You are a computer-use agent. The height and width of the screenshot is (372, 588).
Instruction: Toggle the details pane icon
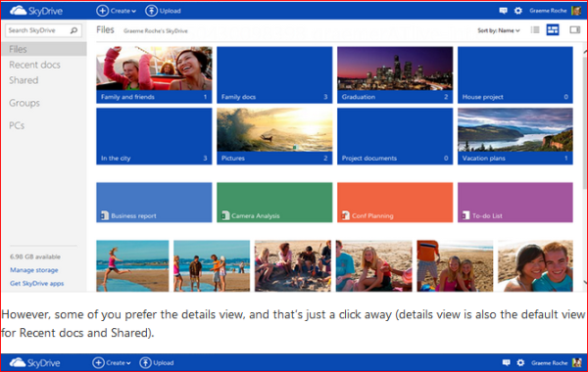[x=575, y=30]
